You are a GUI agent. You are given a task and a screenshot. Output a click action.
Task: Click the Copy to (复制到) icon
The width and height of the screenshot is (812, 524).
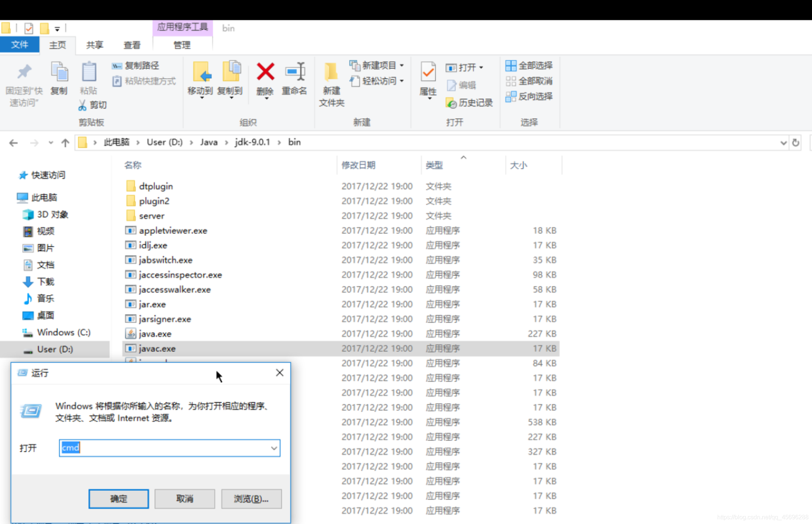point(231,71)
